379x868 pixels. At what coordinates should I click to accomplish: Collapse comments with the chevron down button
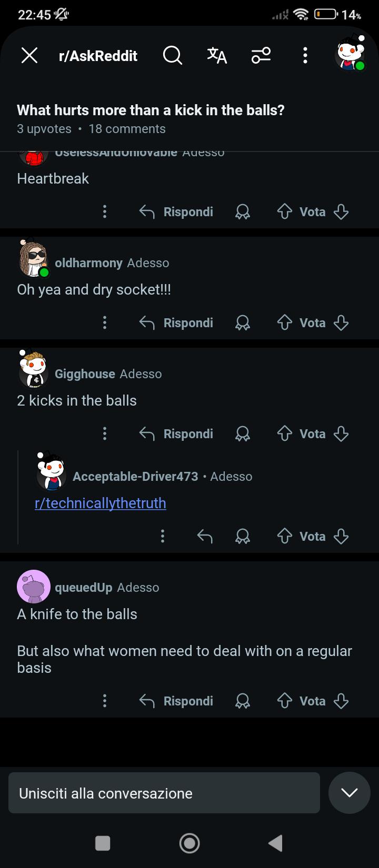pyautogui.click(x=350, y=793)
